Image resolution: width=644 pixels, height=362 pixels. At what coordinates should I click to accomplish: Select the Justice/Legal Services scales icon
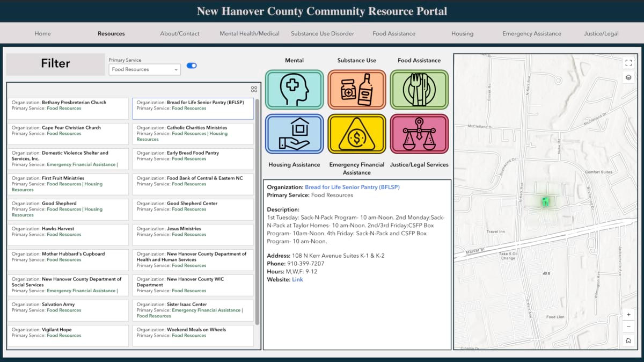click(419, 134)
